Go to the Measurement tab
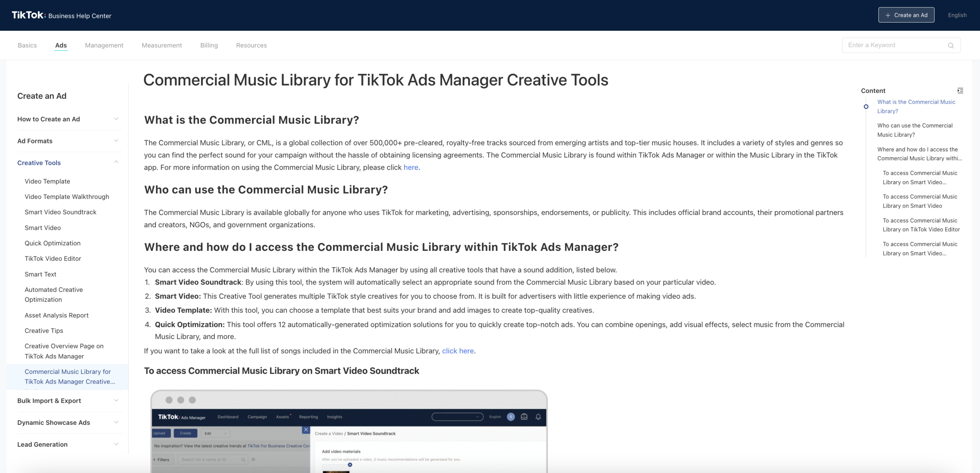This screenshot has height=473, width=980. (x=162, y=45)
